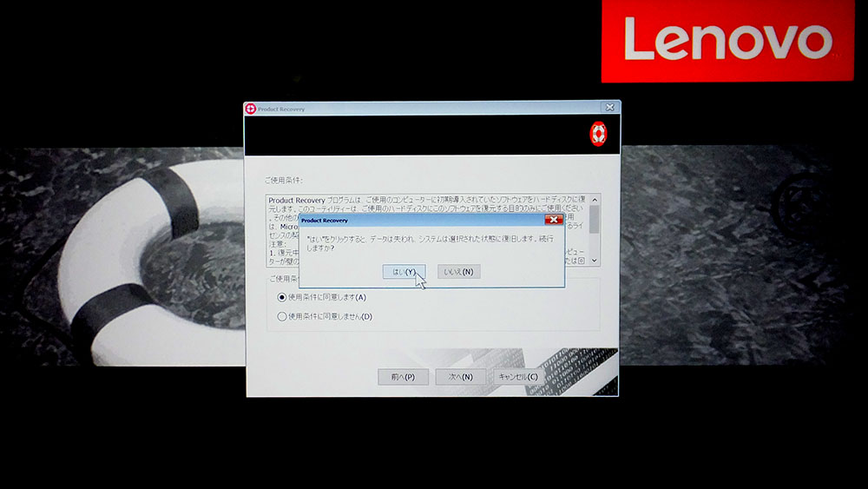Cancel recovery with the キャンセル(C) button

pyautogui.click(x=518, y=377)
